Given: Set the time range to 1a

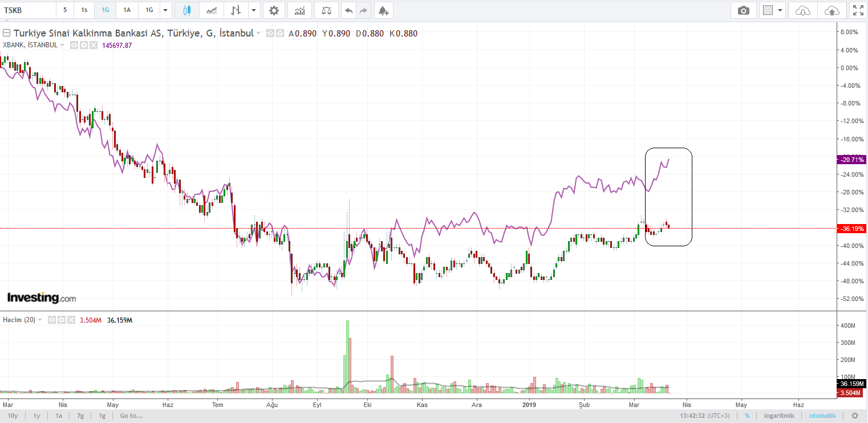Looking at the screenshot, I should 59,416.
